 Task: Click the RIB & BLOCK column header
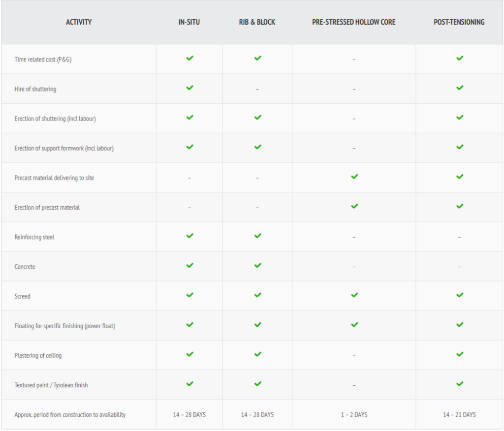coord(257,22)
